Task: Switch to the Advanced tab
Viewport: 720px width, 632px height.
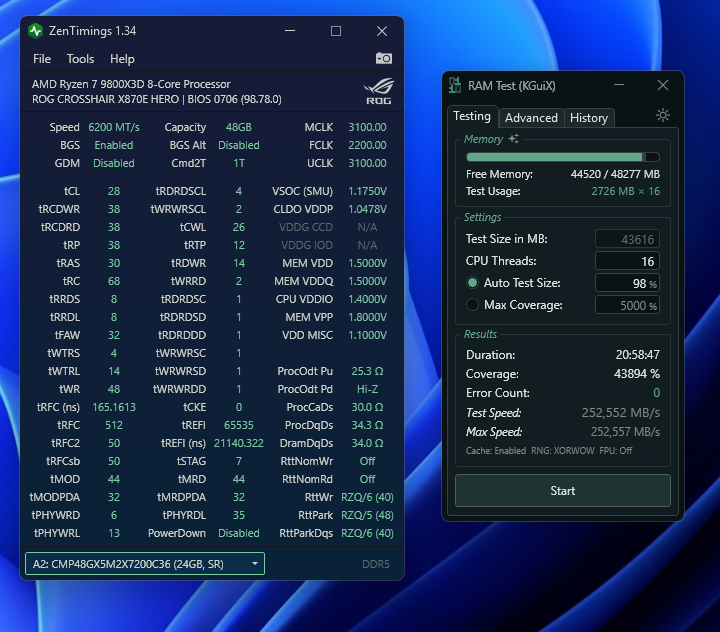Action: (531, 117)
